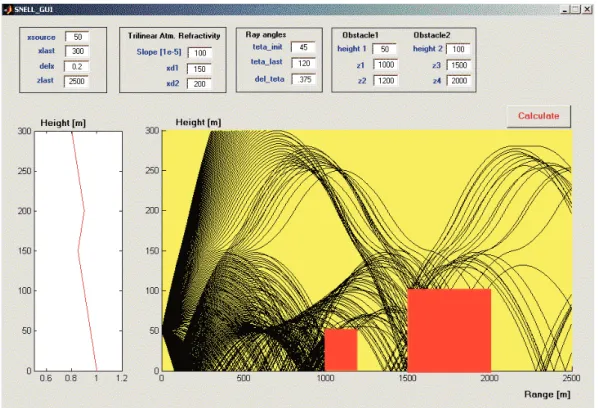The width and height of the screenshot is (598, 408).
Task: Click the Range [m] axis label
Action: click(x=547, y=394)
